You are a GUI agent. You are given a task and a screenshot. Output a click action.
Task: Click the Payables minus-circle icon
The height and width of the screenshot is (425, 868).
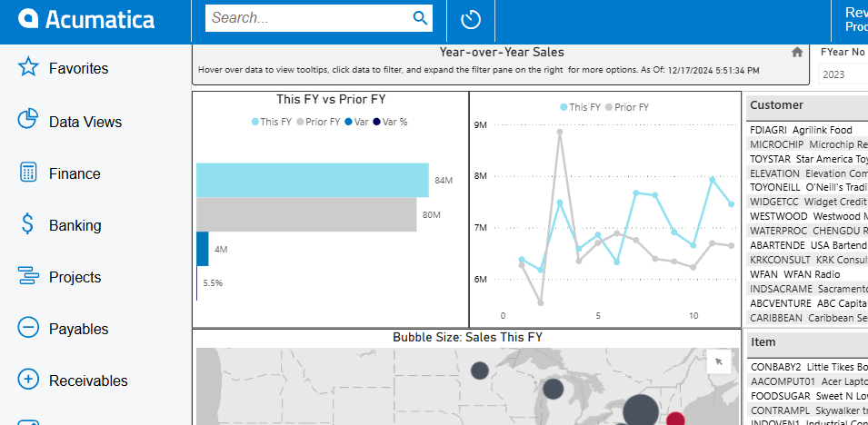click(x=28, y=329)
